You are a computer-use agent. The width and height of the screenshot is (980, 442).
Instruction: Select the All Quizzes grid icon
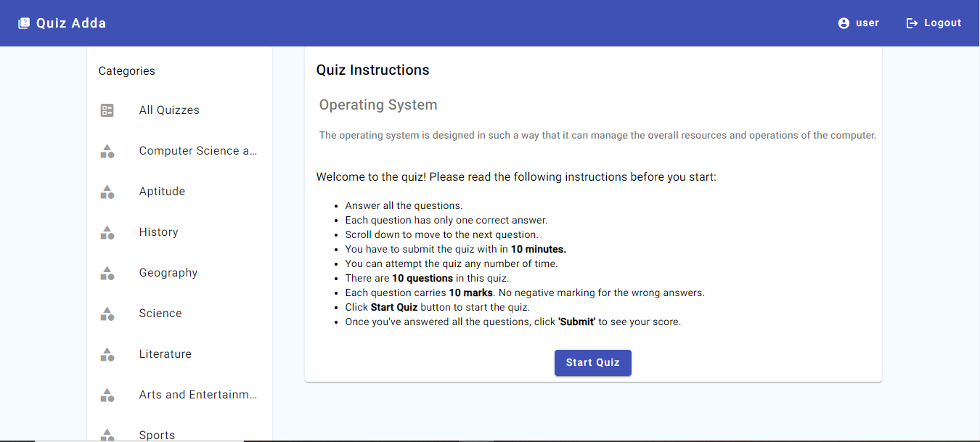107,110
